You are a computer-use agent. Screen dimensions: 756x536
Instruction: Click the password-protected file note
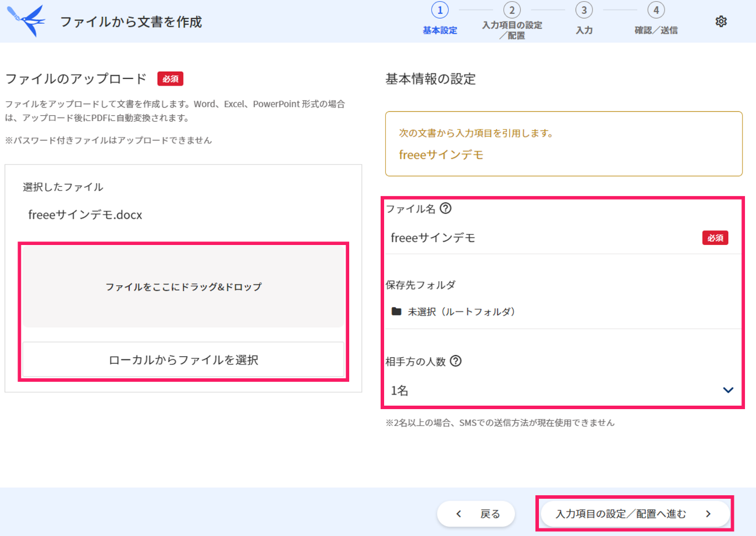108,140
